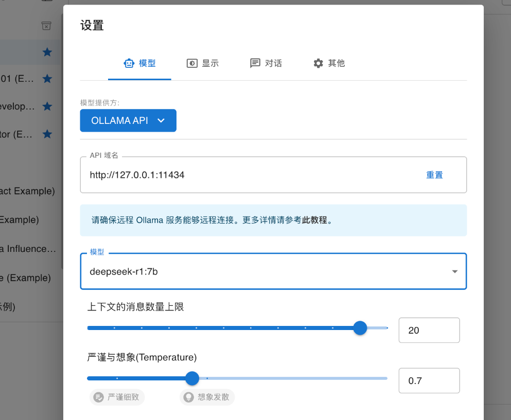Click the chat bubble icon on 对话 tab
Image resolution: width=511 pixels, height=420 pixels.
pos(255,63)
